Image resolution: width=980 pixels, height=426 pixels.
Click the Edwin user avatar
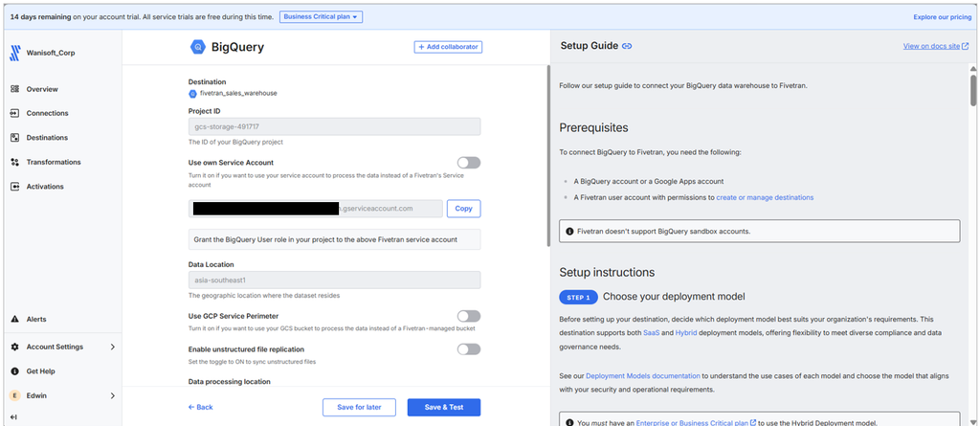pyautogui.click(x=15, y=395)
